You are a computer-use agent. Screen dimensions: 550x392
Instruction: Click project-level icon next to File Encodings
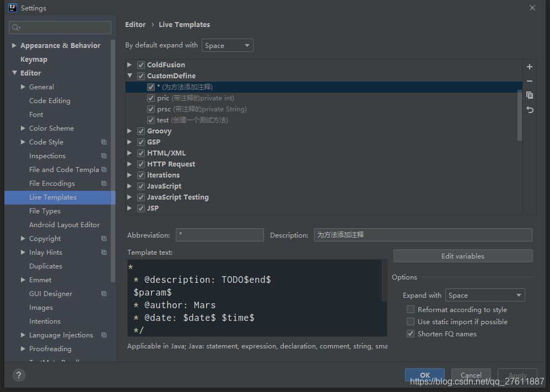[104, 184]
